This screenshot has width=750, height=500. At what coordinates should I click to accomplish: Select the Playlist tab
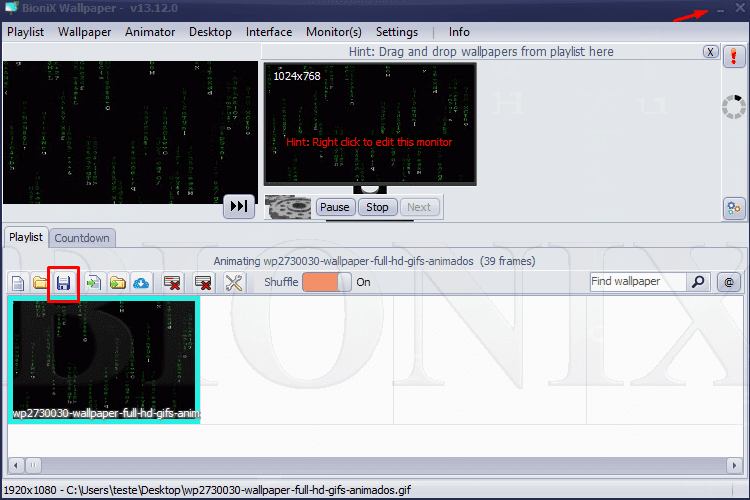(26, 237)
